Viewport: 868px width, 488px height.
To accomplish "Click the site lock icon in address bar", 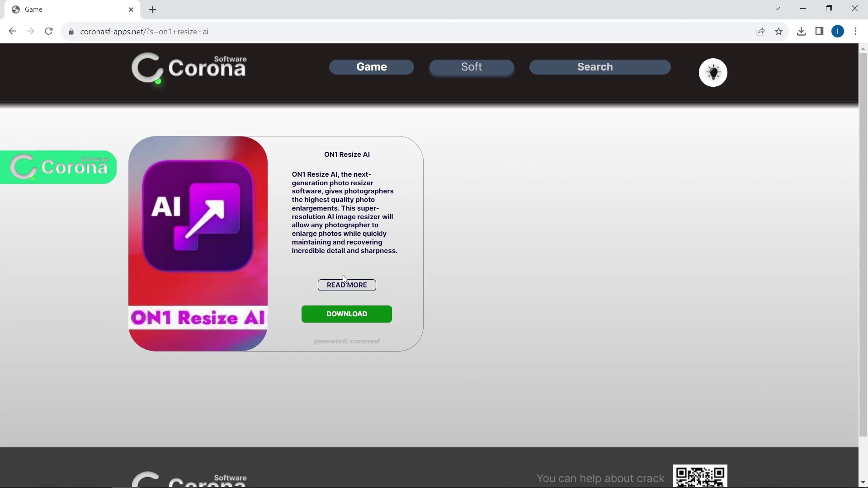I will pyautogui.click(x=71, y=32).
